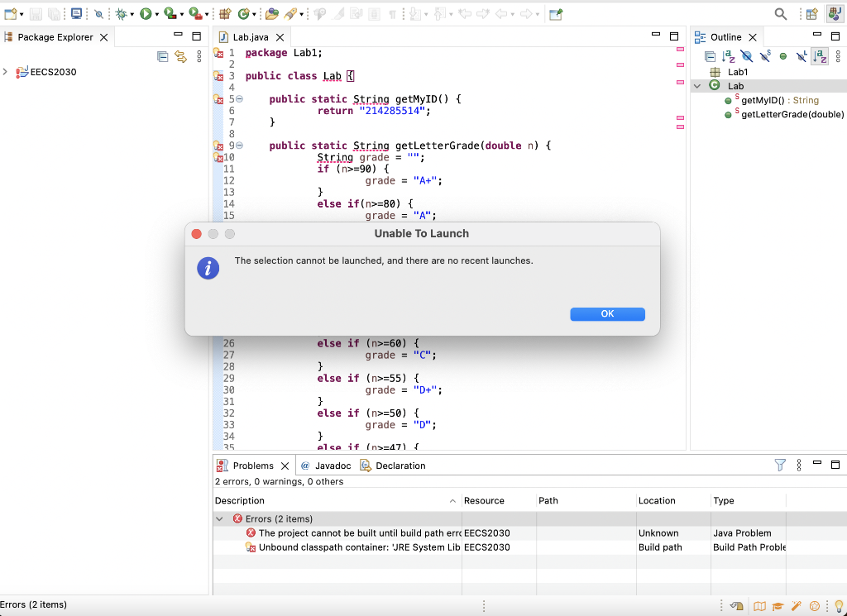
Task: Expand the EECS2030 project in Package Explorer
Action: [x=7, y=72]
